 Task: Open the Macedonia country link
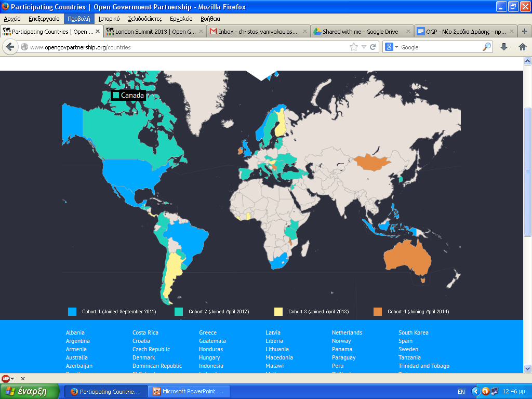pos(279,357)
